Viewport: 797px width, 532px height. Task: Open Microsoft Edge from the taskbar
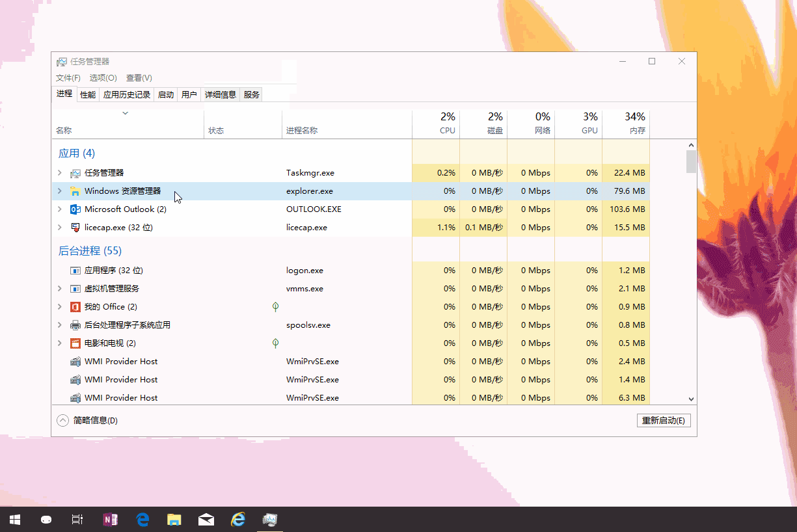142,519
